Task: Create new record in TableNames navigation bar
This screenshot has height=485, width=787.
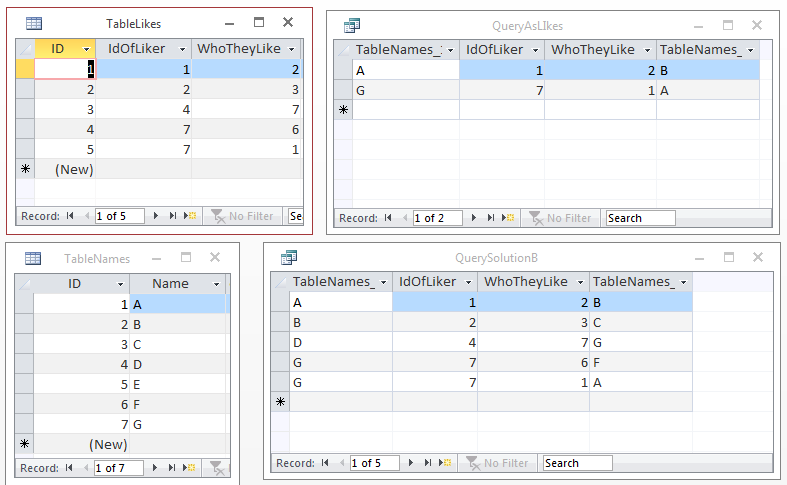Action: click(x=189, y=468)
